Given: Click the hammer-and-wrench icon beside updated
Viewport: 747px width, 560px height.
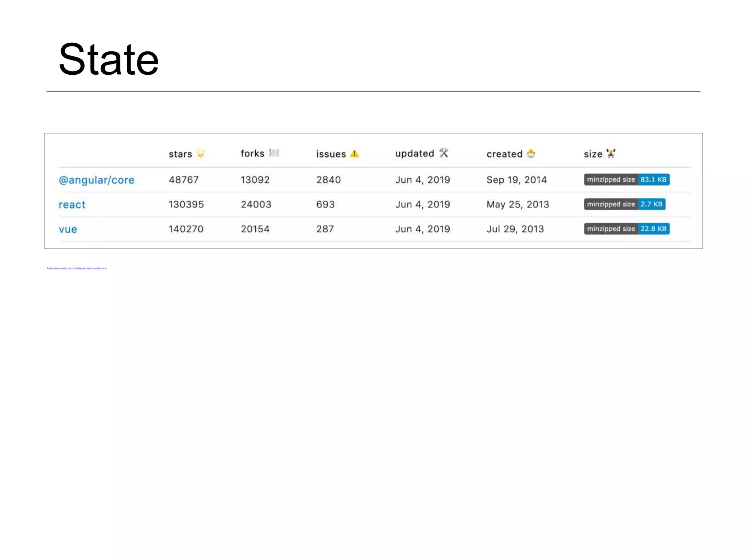Looking at the screenshot, I should [444, 153].
